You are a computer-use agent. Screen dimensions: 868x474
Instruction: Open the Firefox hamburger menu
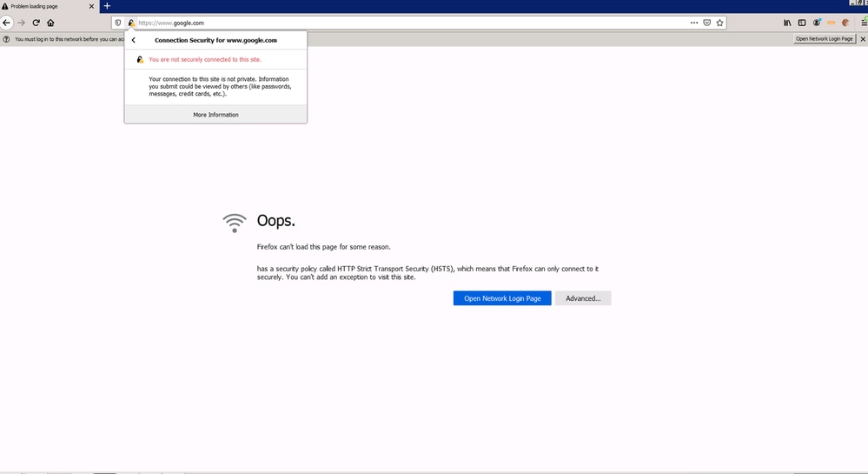864,23
